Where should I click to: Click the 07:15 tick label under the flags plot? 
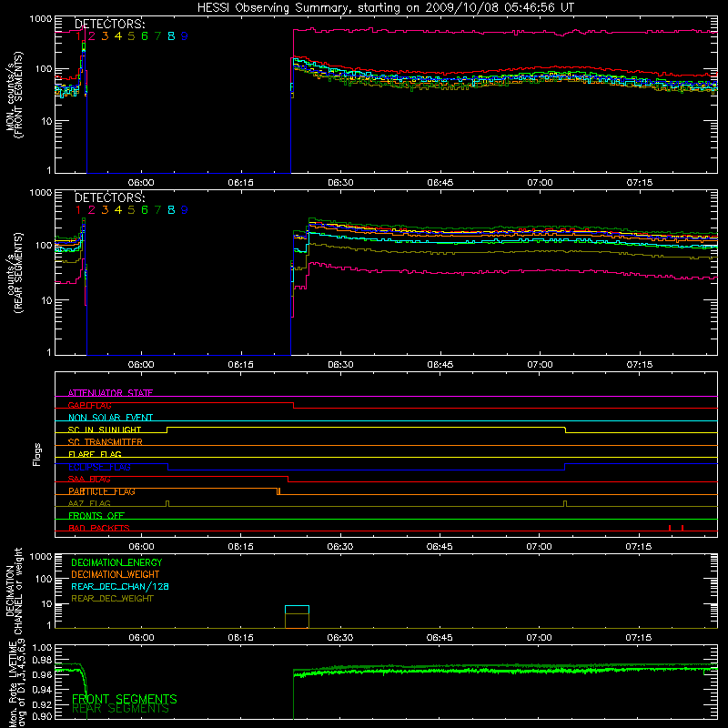pyautogui.click(x=639, y=547)
